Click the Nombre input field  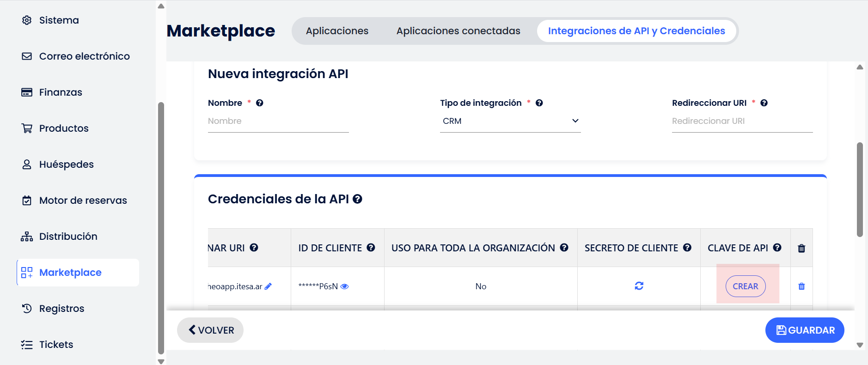278,121
